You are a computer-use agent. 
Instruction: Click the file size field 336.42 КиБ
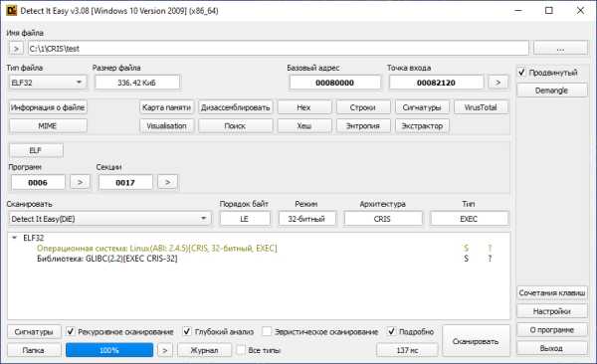coord(137,83)
